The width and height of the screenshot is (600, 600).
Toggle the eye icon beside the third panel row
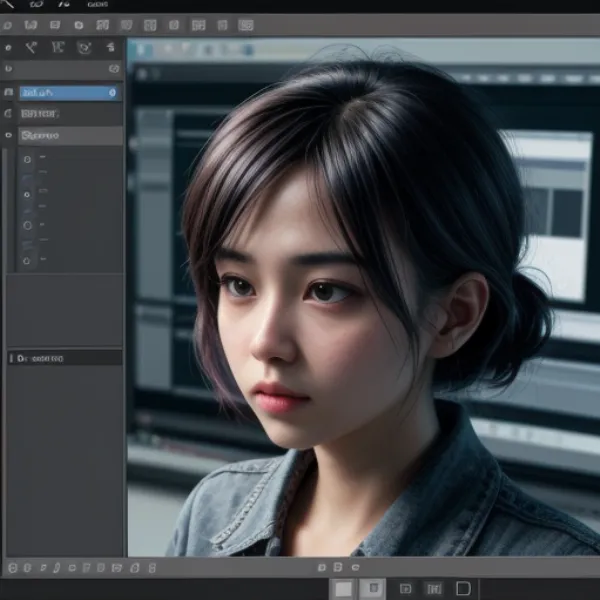[9, 135]
